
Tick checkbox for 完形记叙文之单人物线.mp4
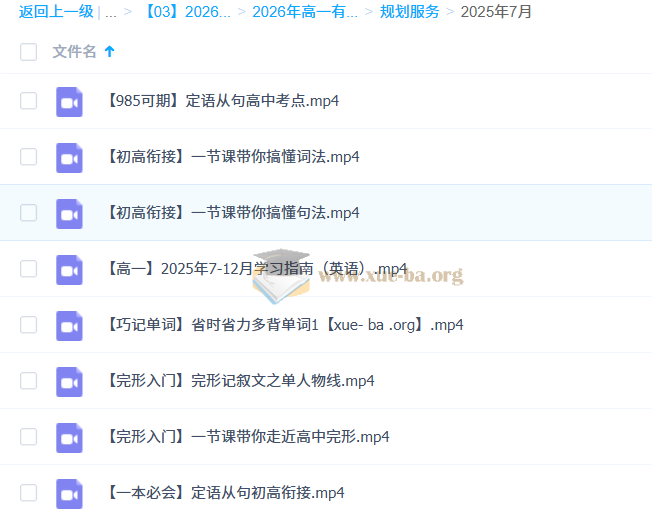point(28,381)
